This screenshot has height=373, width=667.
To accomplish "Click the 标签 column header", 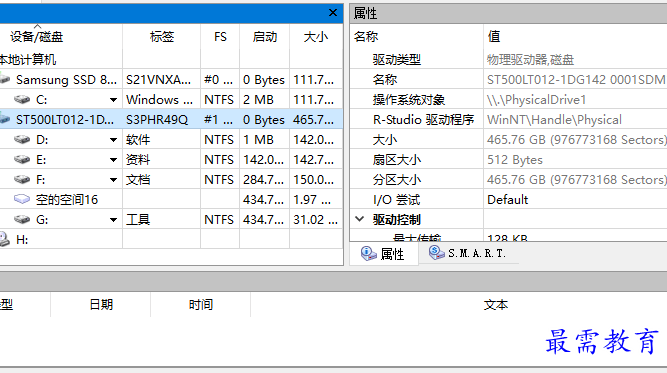I will (162, 37).
